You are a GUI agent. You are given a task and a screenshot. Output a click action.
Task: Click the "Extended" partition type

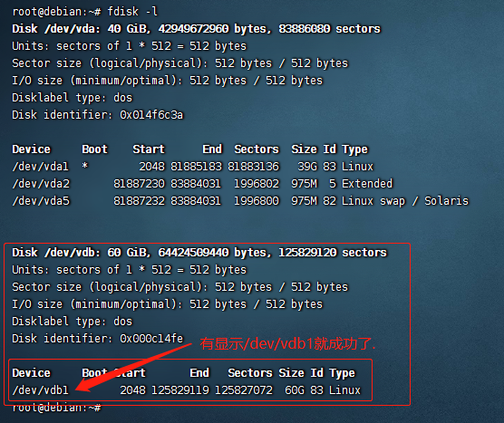pyautogui.click(x=367, y=183)
